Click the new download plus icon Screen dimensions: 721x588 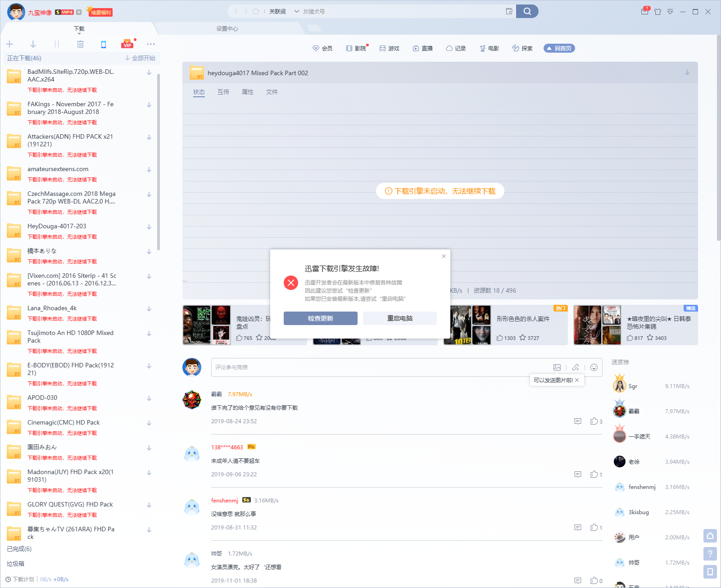coord(9,44)
